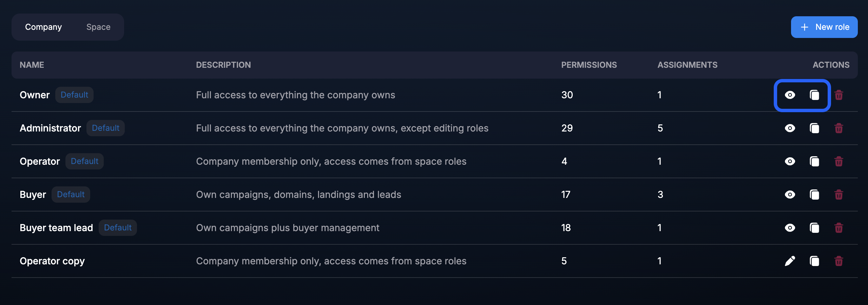
Task: Delete the Owner role
Action: pyautogui.click(x=839, y=95)
